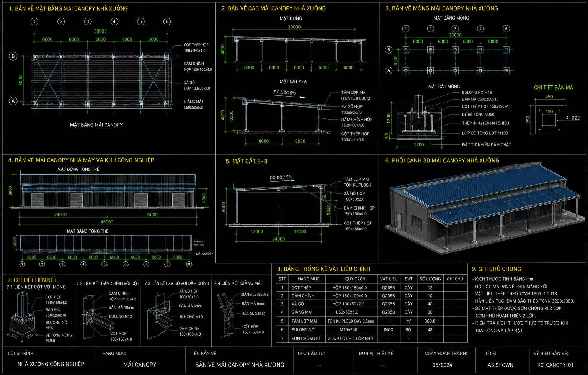Select the title "2. BẢN VẼ CAD MÁI CANOPY NHÀ XƯỞNG"
Screen dimensions: 588x375
(x=274, y=8)
